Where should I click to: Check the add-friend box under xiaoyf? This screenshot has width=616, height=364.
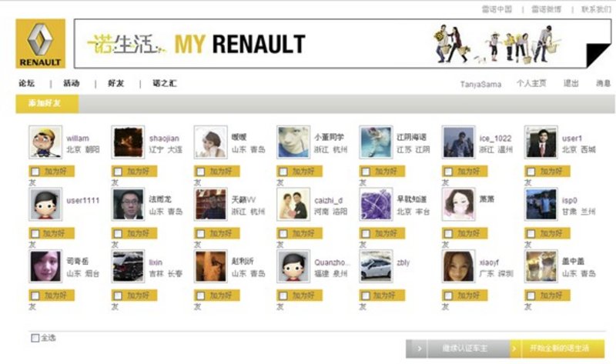[448, 296]
